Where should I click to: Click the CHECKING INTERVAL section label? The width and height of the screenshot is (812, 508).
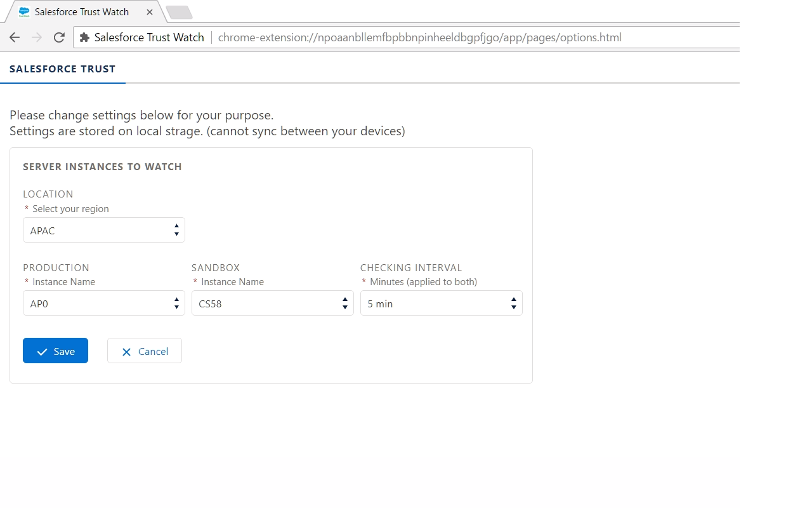[411, 268]
